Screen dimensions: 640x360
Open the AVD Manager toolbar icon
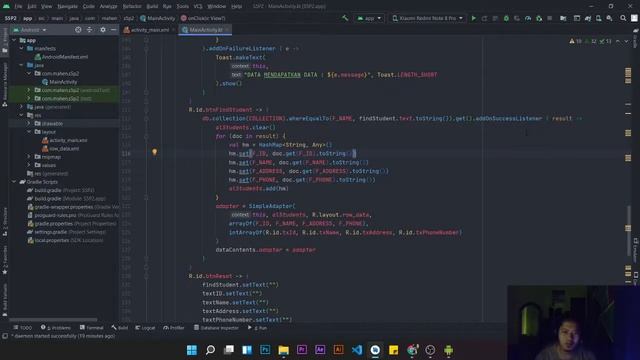tap(598, 18)
